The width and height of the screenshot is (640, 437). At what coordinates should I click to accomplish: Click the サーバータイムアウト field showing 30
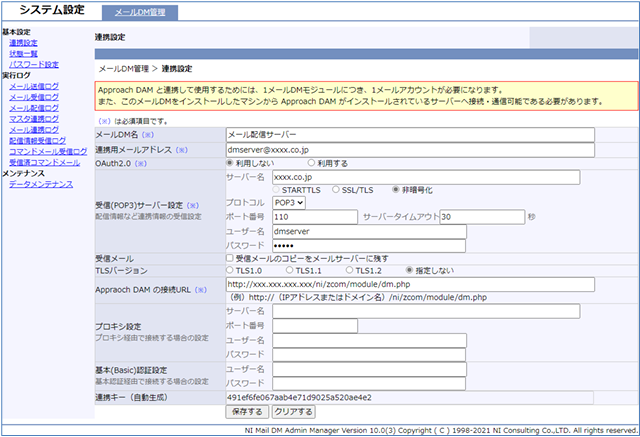point(482,217)
